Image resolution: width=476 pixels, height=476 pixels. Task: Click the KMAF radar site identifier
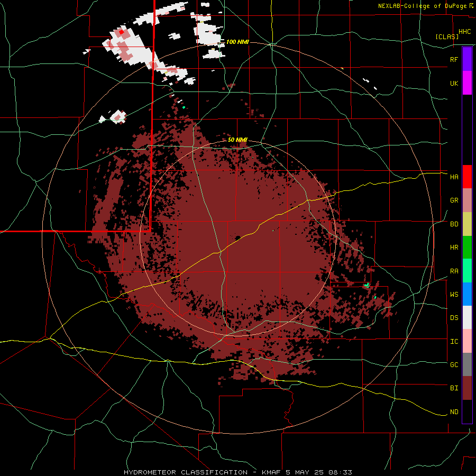(x=272, y=472)
